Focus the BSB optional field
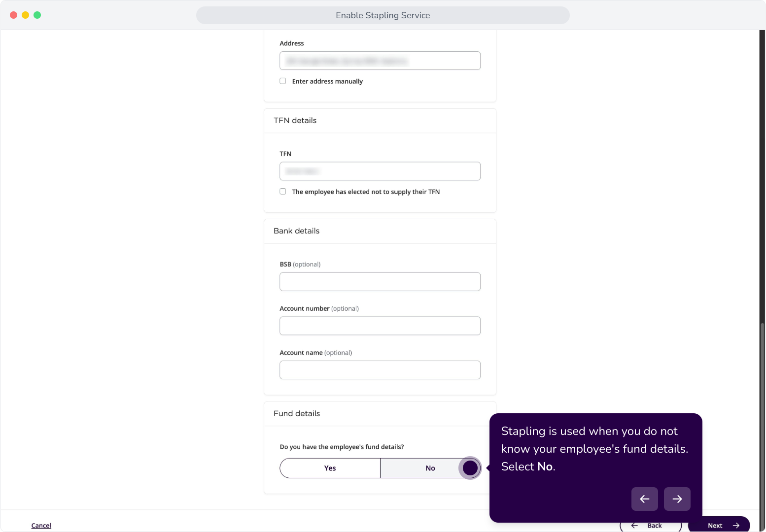 tap(380, 282)
